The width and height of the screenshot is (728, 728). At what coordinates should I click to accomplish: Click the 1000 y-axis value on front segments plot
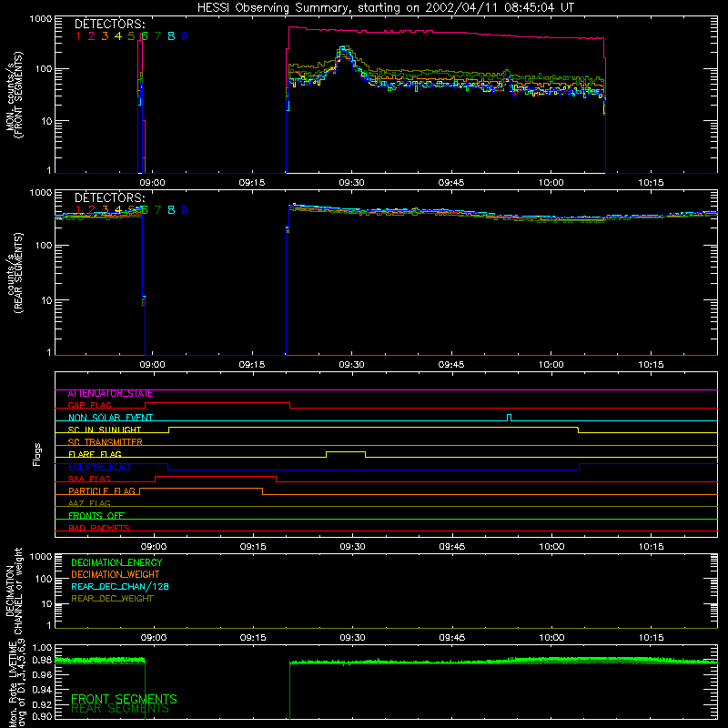(x=40, y=19)
